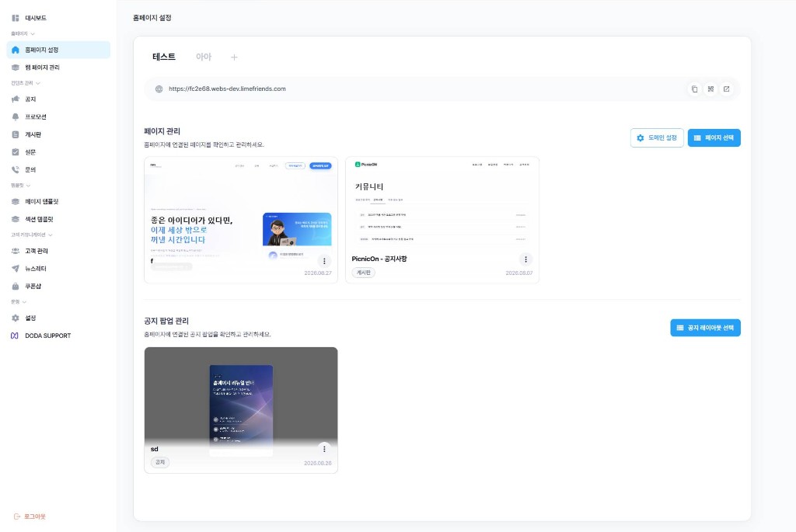Click the 페이지 관리 section heading
Viewport: 796px width, 532px height.
[162, 131]
